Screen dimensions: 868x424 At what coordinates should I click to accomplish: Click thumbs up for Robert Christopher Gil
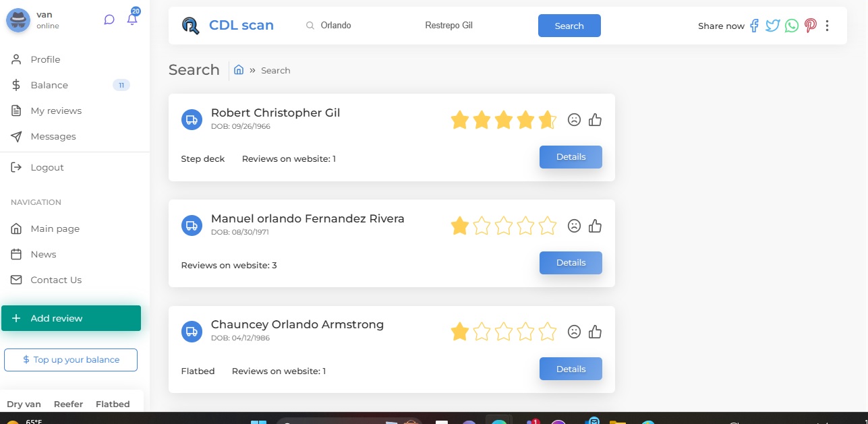(x=595, y=120)
